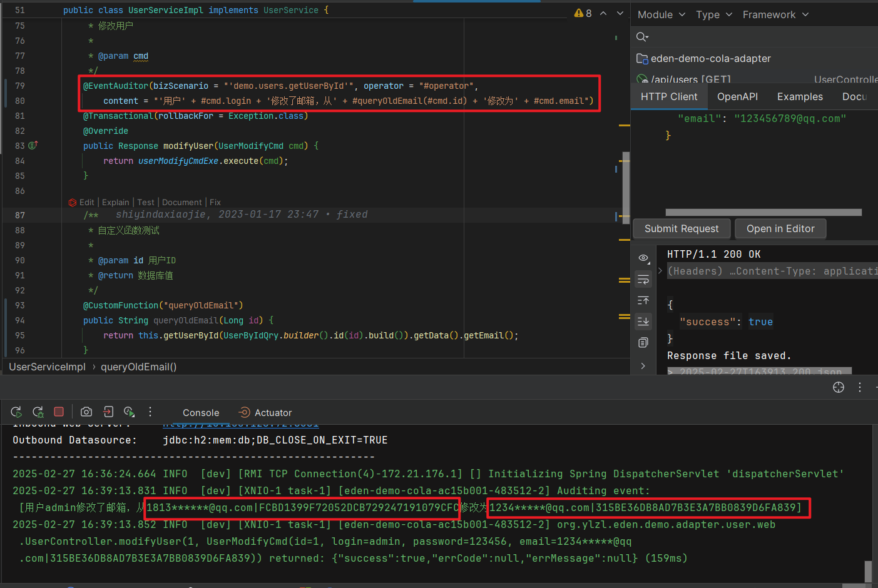The height and width of the screenshot is (588, 878).
Task: Click the Explain inline AI action
Action: pyautogui.click(x=116, y=202)
